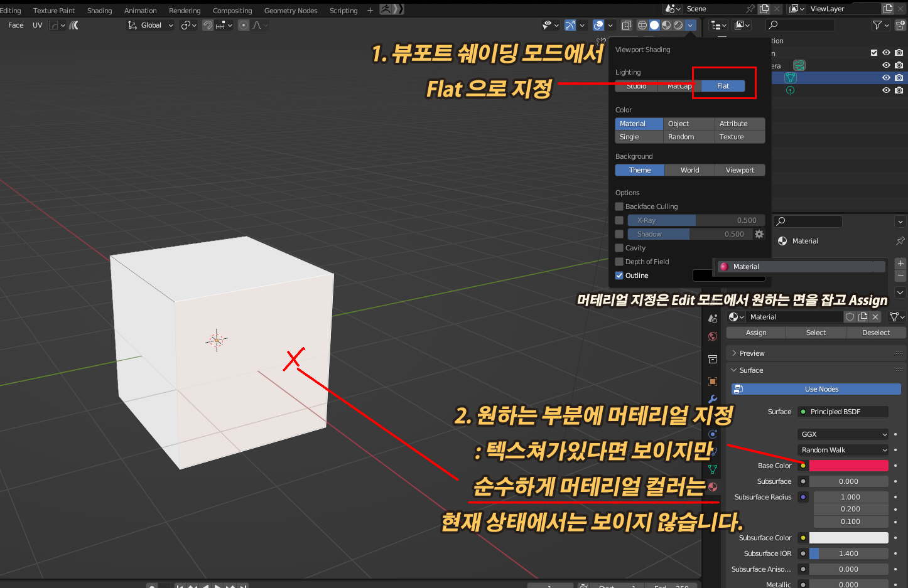Toggle viewport overlays icon
908x588 pixels.
click(x=598, y=25)
